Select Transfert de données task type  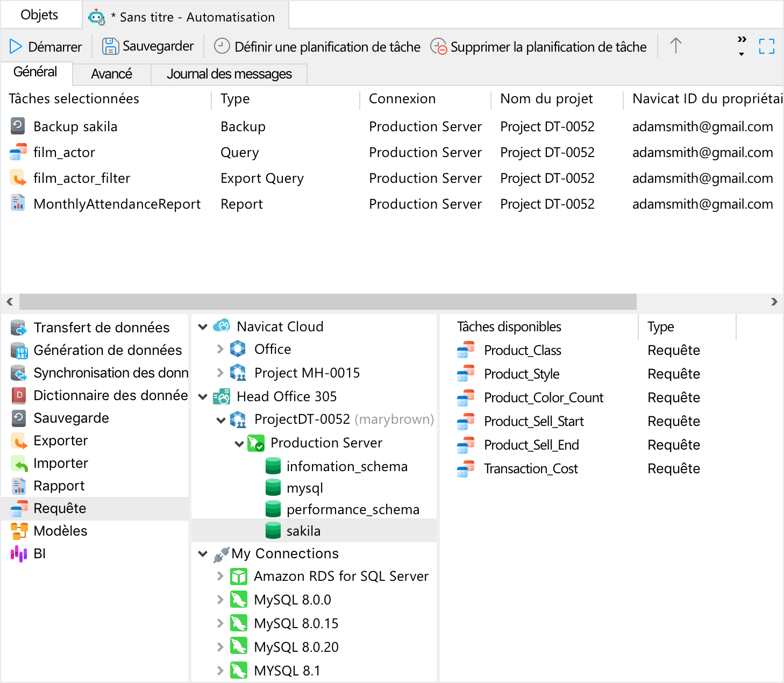tap(101, 328)
